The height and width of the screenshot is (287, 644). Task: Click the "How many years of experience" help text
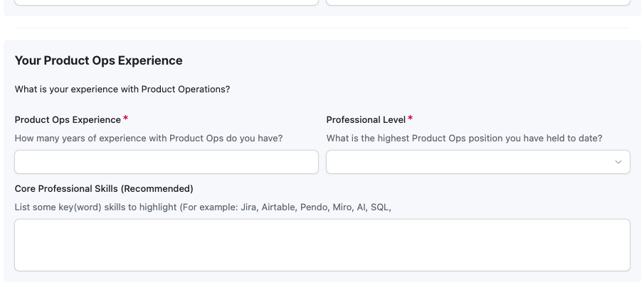pos(149,139)
